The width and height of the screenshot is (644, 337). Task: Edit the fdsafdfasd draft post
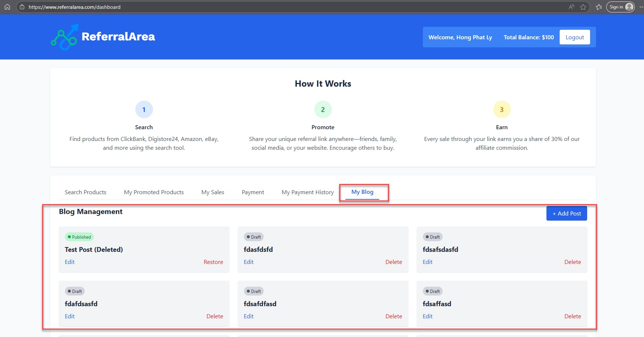click(249, 316)
